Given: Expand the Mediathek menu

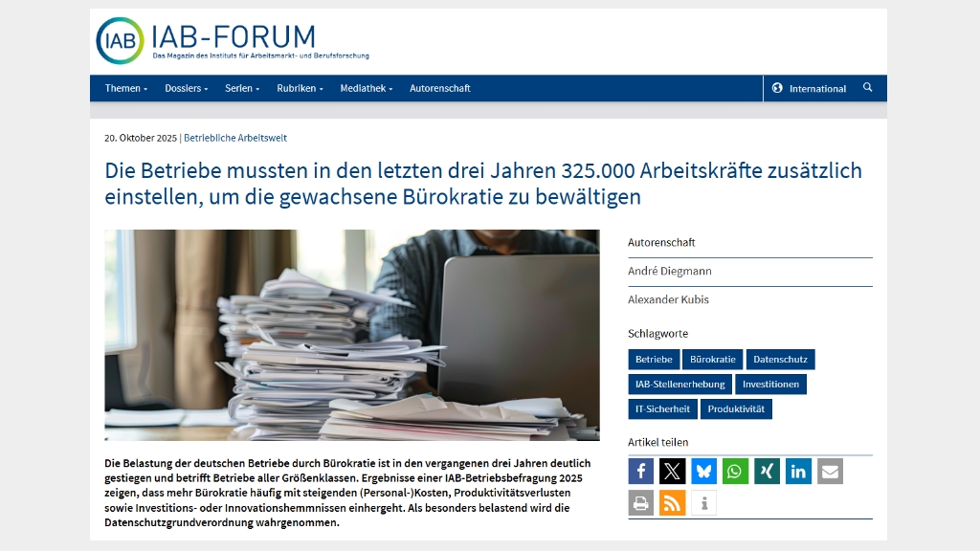Looking at the screenshot, I should (x=367, y=88).
